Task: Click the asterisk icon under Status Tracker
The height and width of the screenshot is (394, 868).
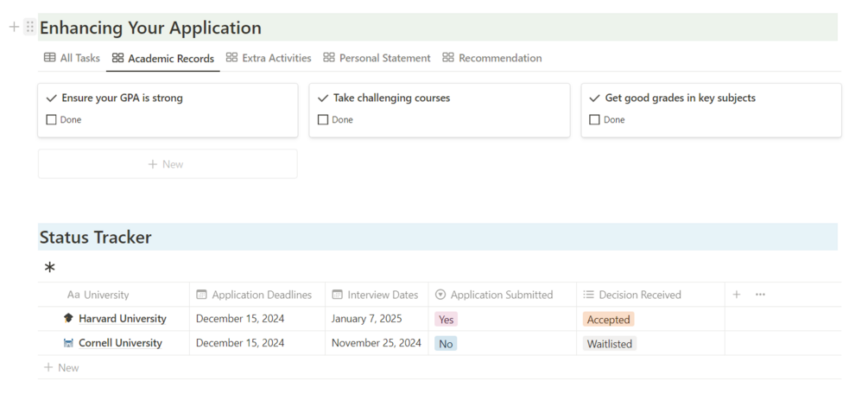Action: 50,268
